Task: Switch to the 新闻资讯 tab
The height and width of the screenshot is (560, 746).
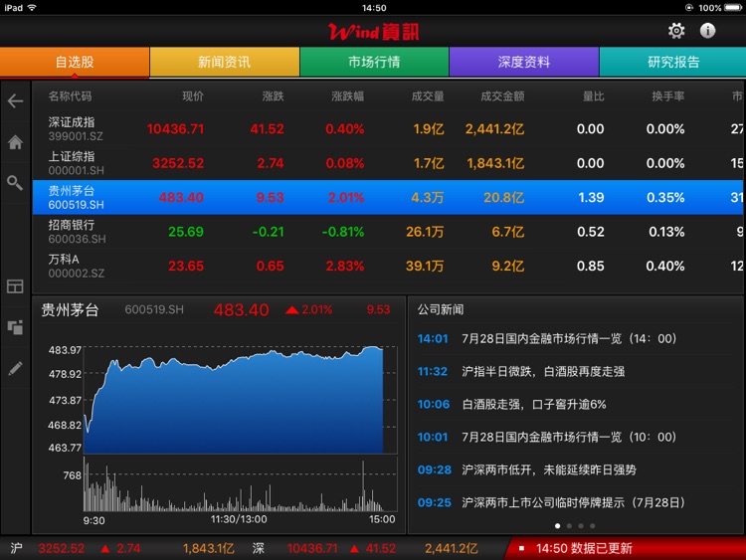Action: [x=225, y=62]
